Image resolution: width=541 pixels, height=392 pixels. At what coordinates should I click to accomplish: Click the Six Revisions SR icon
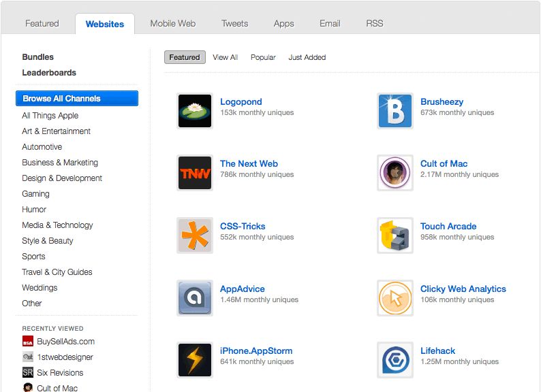click(x=28, y=372)
